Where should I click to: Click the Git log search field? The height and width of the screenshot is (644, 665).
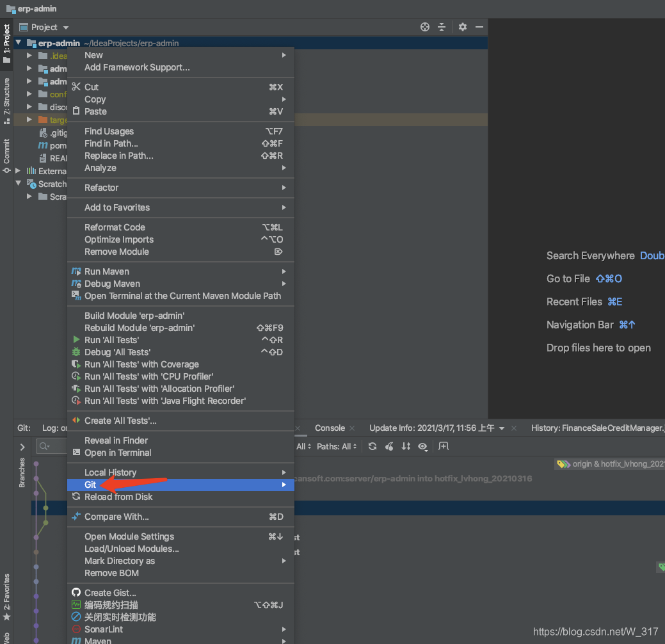point(52,446)
